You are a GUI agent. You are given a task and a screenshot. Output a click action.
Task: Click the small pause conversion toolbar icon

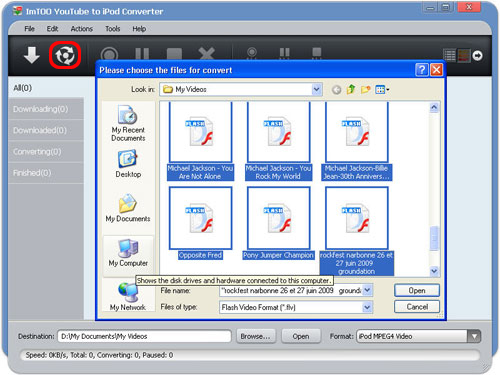point(284,53)
